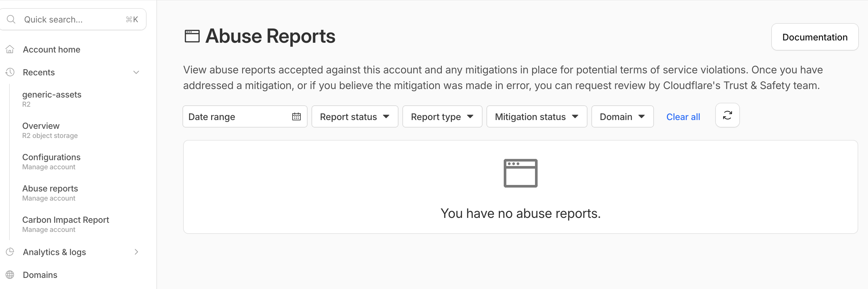Open the Mitigation status filter dropdown
The height and width of the screenshot is (289, 868).
(536, 117)
